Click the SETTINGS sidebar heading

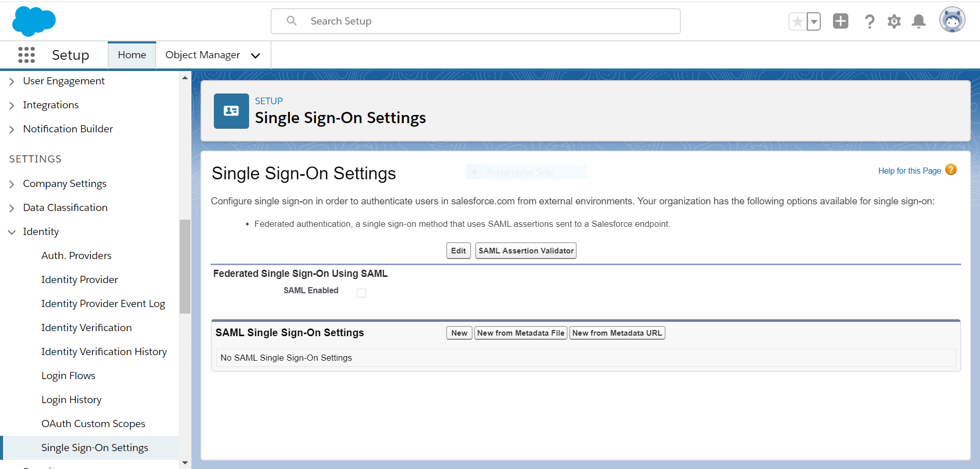(35, 159)
